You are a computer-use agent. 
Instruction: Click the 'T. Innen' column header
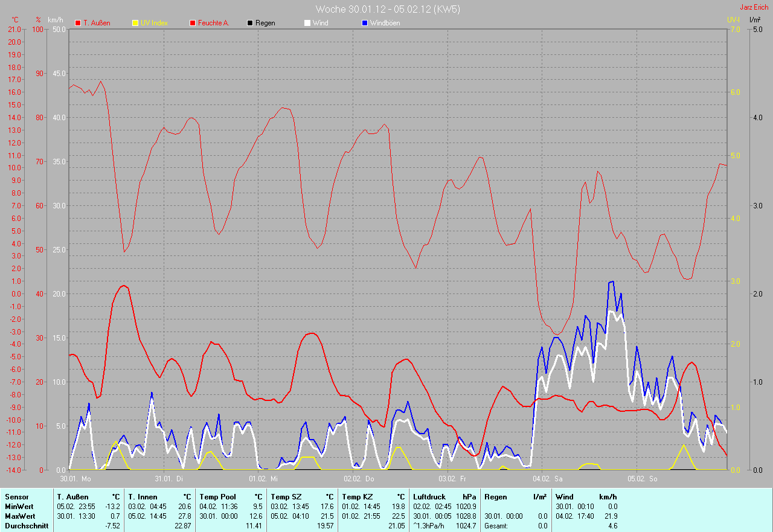pyautogui.click(x=143, y=496)
